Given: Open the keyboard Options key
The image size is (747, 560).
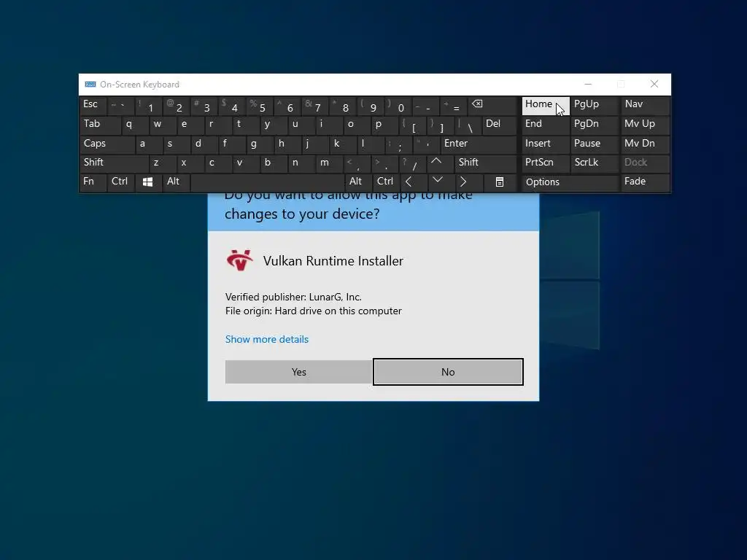Looking at the screenshot, I should 570,182.
